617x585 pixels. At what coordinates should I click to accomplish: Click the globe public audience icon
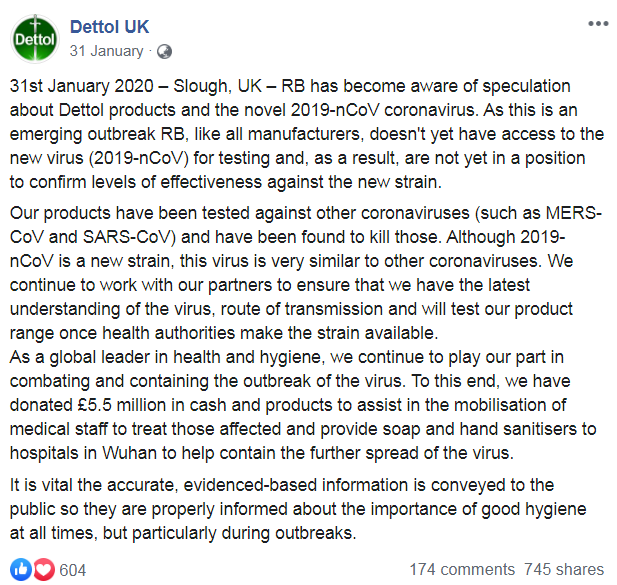point(164,52)
